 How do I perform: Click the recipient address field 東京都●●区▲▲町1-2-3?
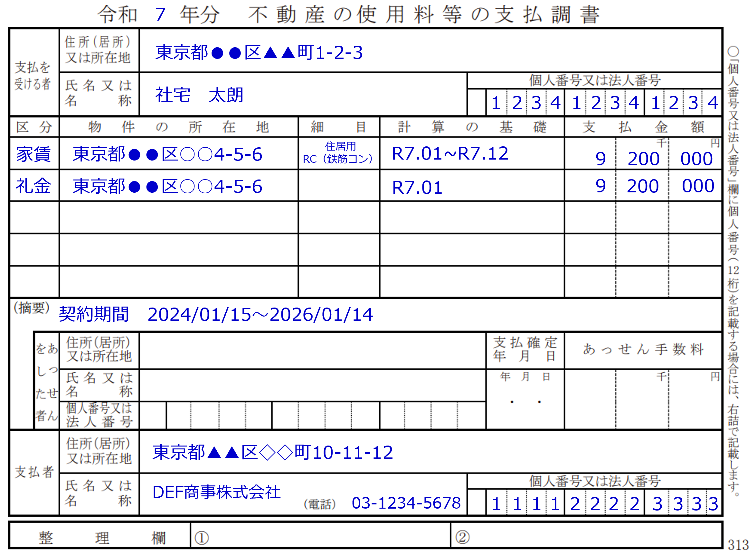click(259, 52)
